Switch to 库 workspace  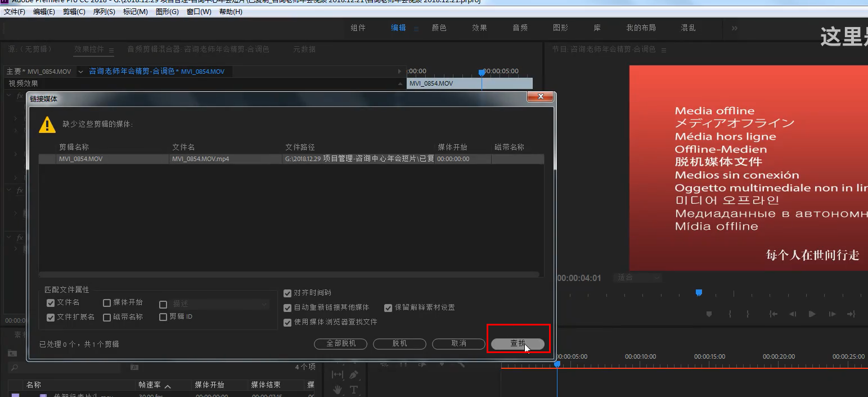597,28
